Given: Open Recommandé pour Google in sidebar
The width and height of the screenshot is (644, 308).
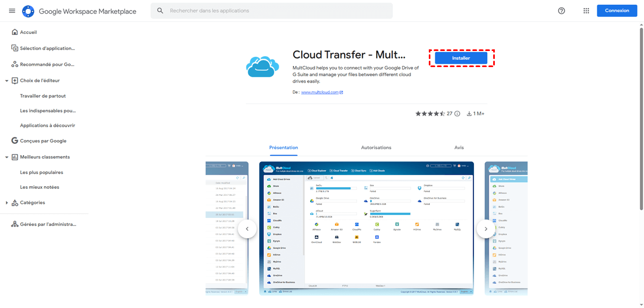Looking at the screenshot, I should pos(47,64).
